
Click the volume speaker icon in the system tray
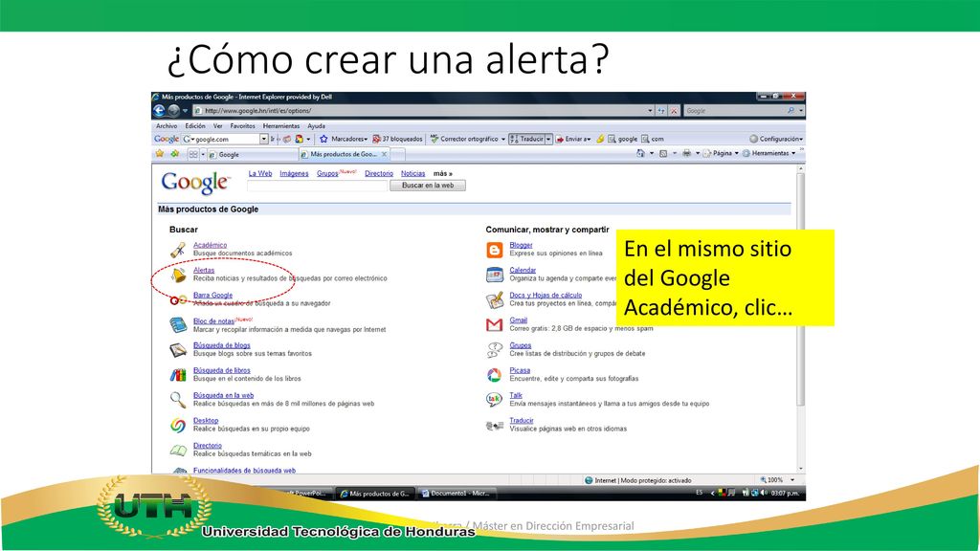[x=763, y=493]
